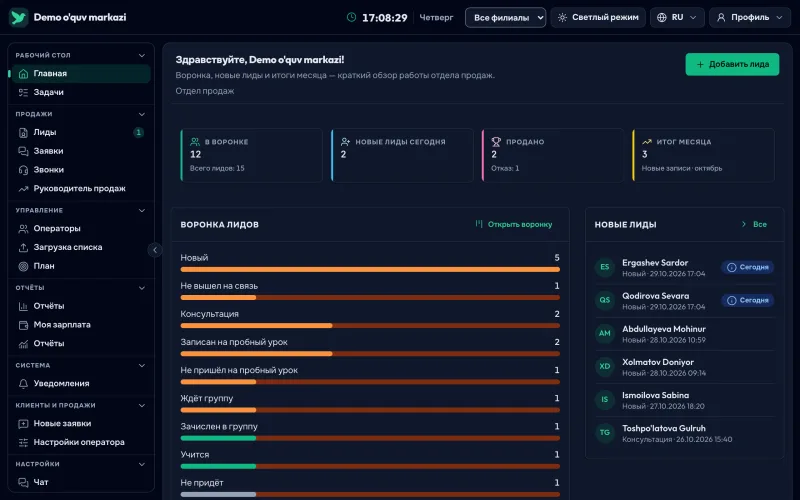Click the notification badge 1 beside Лиды

pos(138,133)
